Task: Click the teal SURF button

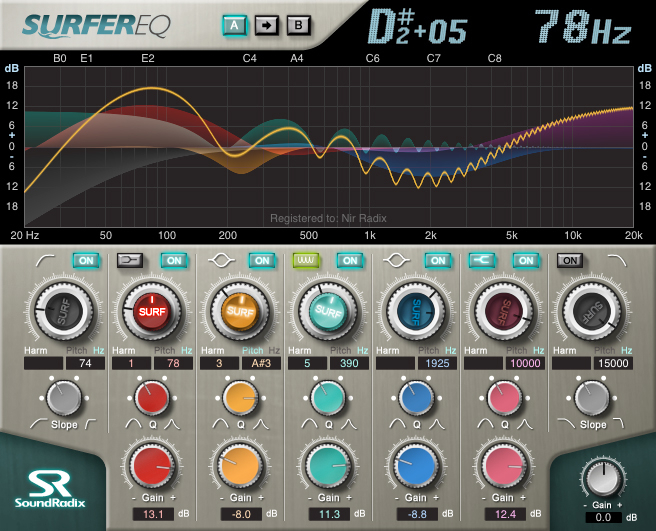Action: point(328,312)
